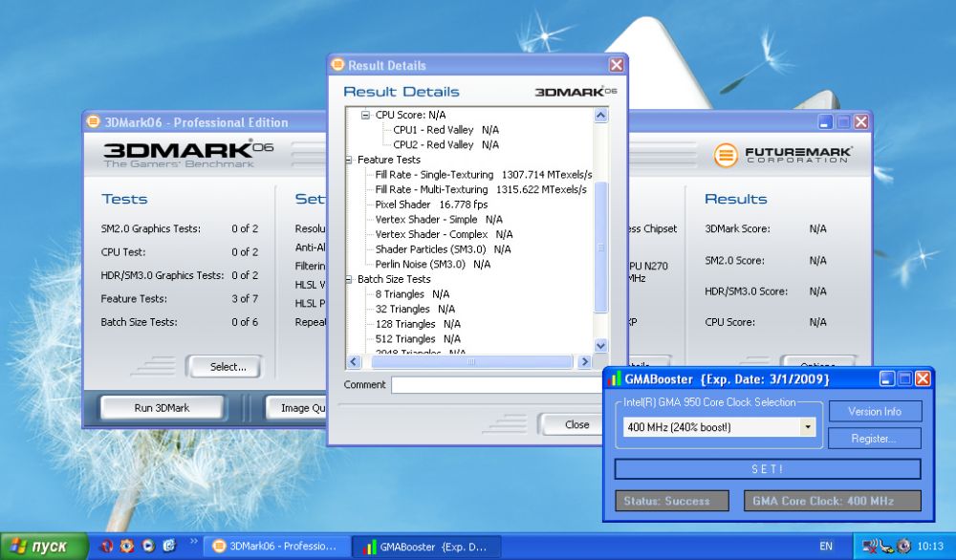The width and height of the screenshot is (956, 560).
Task: Open the third quick launch media player icon
Action: 148,546
